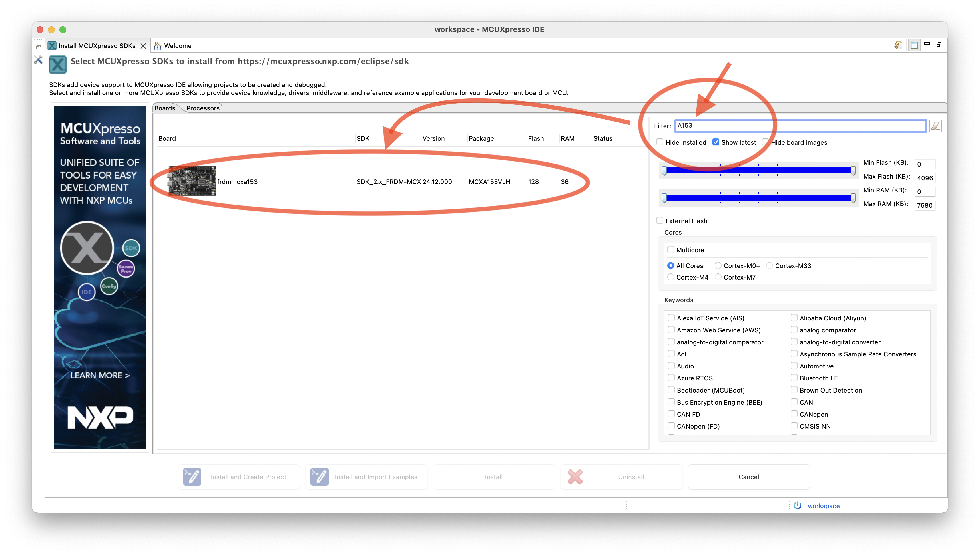Click the Cancel button
This screenshot has width=980, height=555.
[x=748, y=477]
